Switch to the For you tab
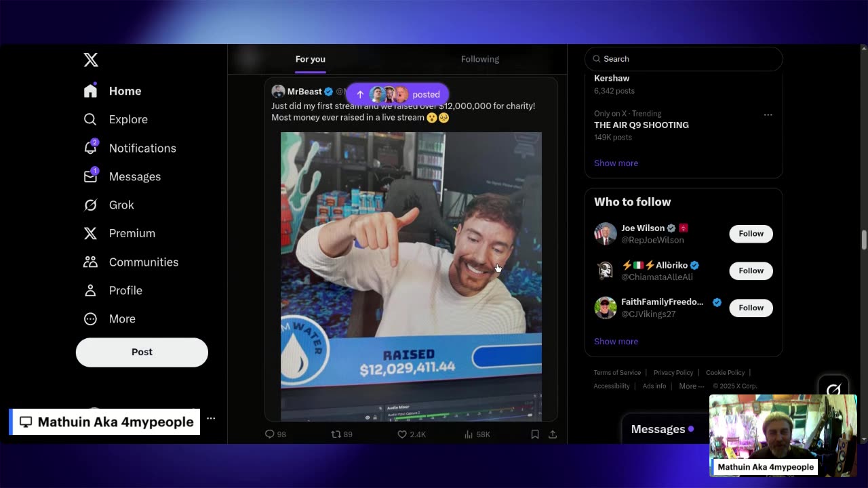This screenshot has width=868, height=488. 311,59
